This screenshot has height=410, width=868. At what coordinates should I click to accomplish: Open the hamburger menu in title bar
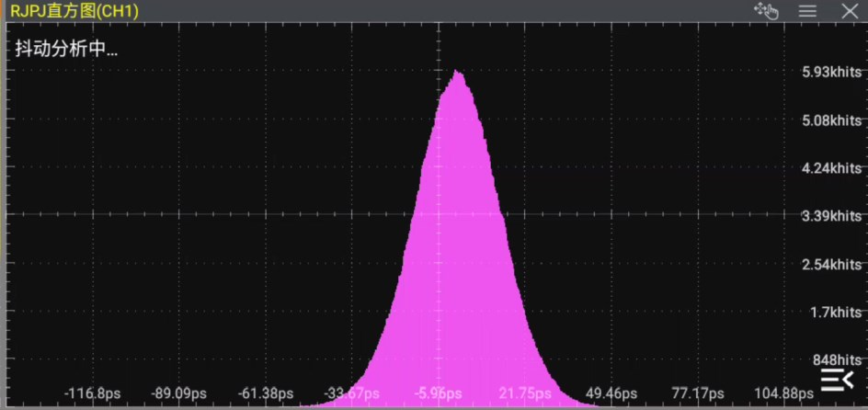[x=807, y=11]
